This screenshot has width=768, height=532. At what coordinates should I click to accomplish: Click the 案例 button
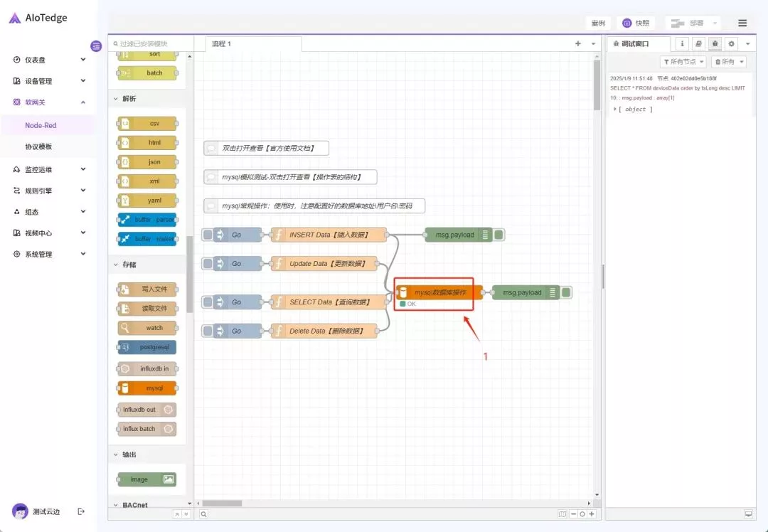point(598,23)
